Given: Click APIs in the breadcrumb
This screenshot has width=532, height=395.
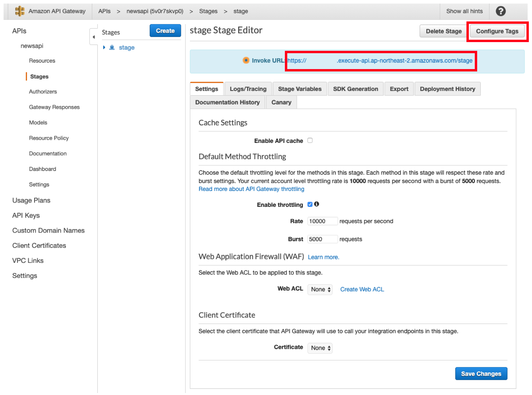Looking at the screenshot, I should 104,11.
